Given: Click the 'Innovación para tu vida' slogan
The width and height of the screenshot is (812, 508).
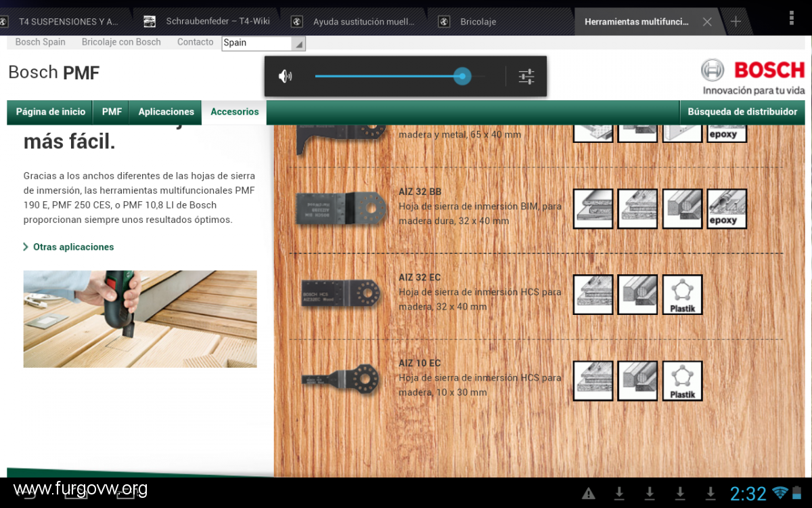Looking at the screenshot, I should [x=754, y=90].
